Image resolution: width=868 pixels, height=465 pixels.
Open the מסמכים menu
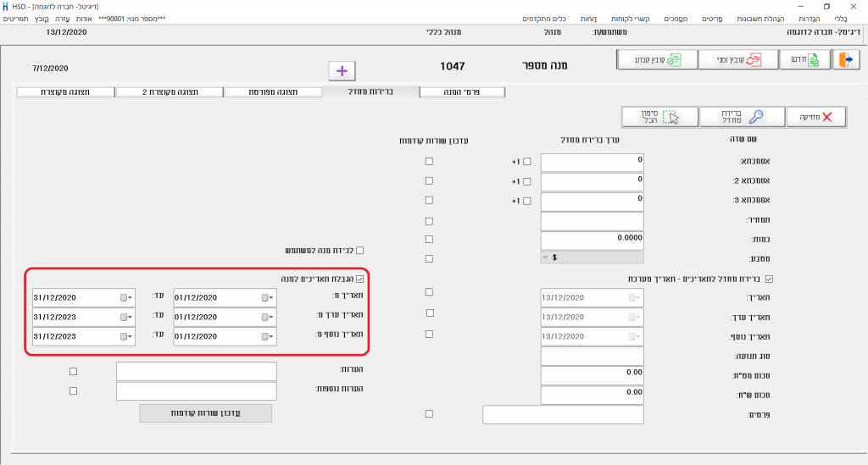point(676,19)
